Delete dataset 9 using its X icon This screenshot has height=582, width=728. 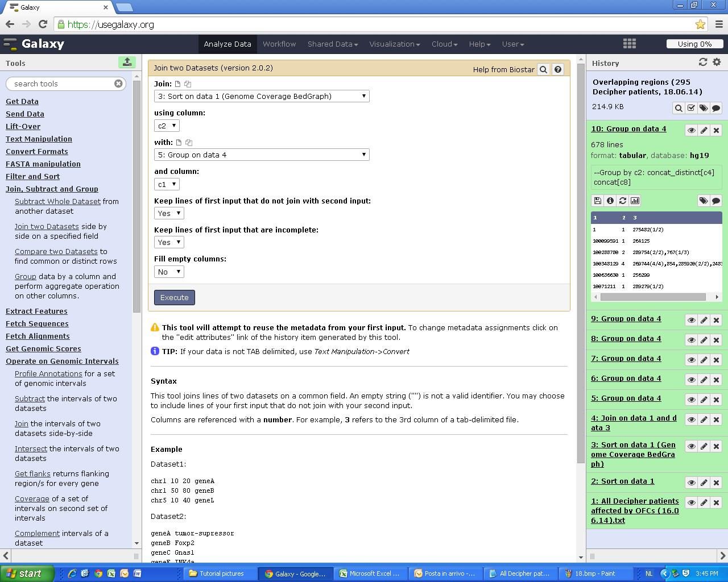tap(716, 320)
